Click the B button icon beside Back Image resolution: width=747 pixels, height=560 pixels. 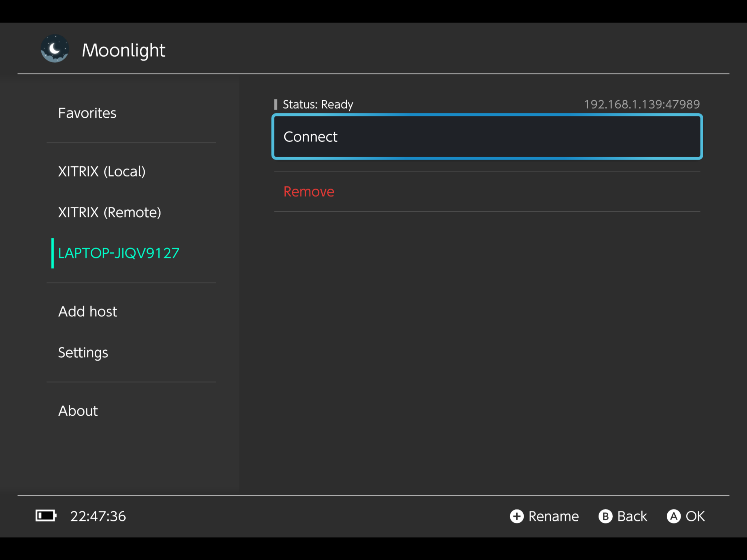[606, 516]
